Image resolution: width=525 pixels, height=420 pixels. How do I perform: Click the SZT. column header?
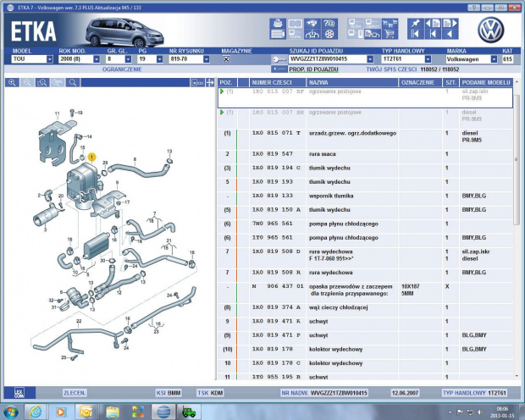[x=450, y=82]
